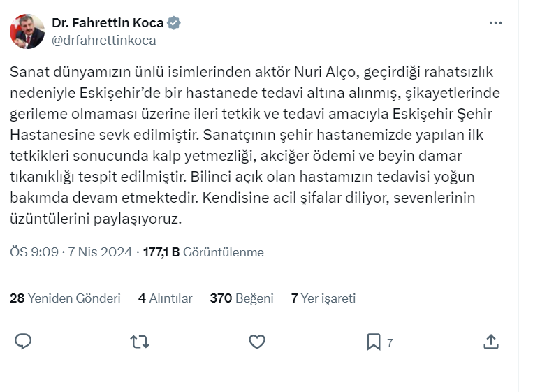Image resolution: width=533 pixels, height=392 pixels.
Task: Show the 28 Yeniden Gönderi list
Action: (x=65, y=298)
